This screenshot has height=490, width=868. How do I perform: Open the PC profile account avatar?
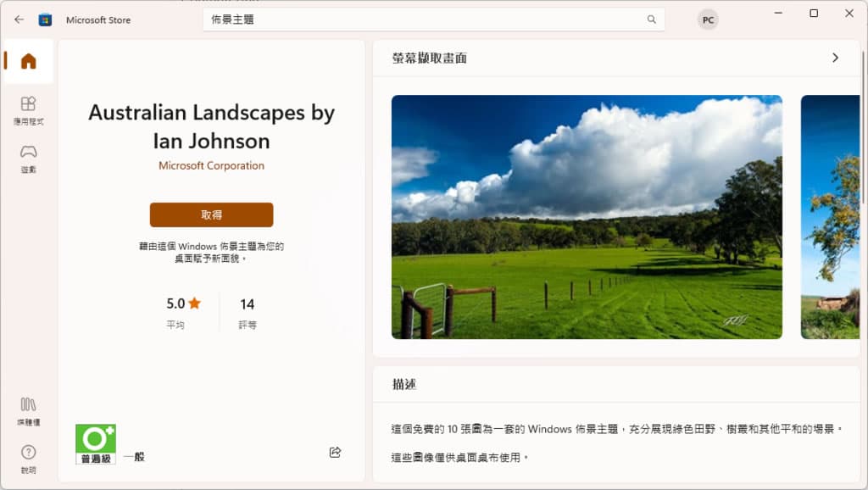pyautogui.click(x=708, y=20)
